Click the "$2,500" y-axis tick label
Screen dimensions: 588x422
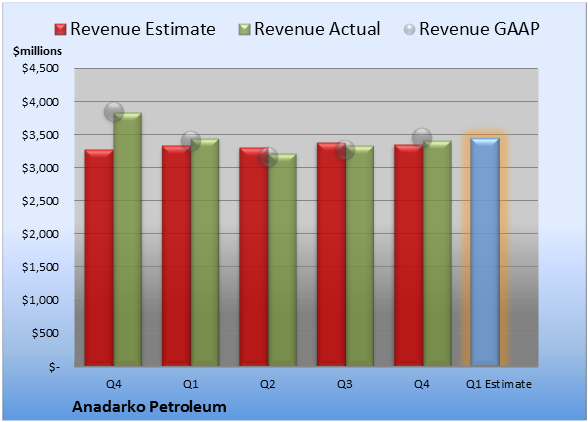[x=40, y=201]
